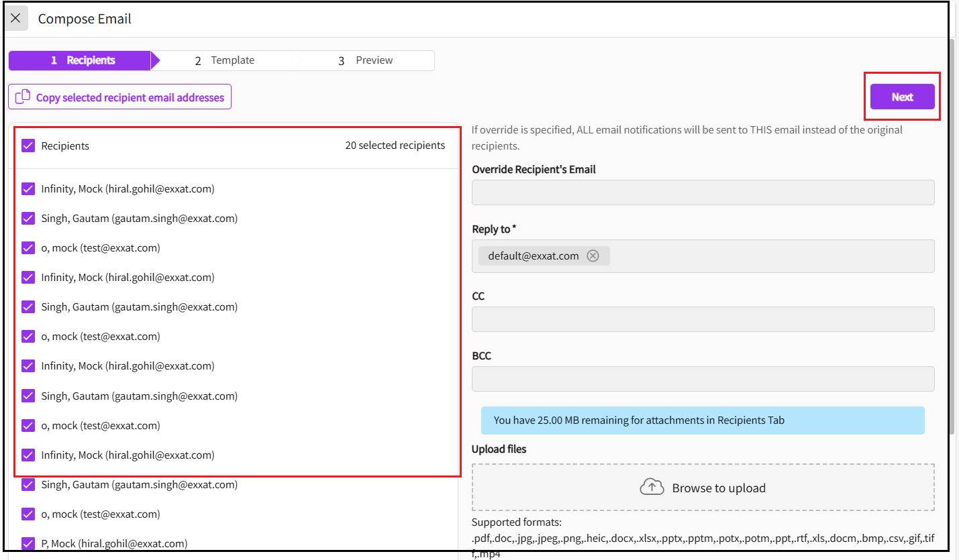The image size is (959, 560).
Task: Remove default@exxat.com from Reply to
Action: (x=593, y=256)
